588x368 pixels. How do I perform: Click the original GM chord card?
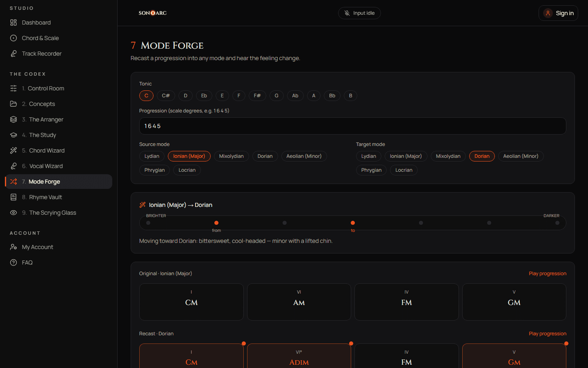point(514,302)
